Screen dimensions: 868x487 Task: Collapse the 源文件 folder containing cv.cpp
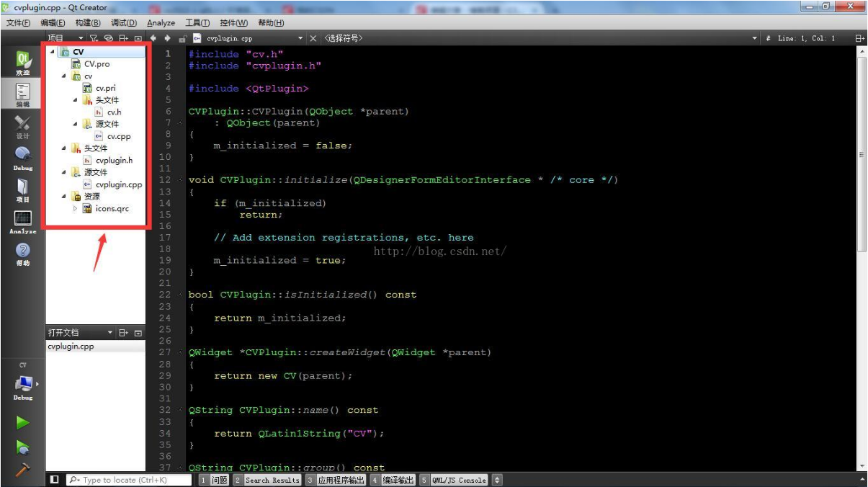(x=76, y=124)
